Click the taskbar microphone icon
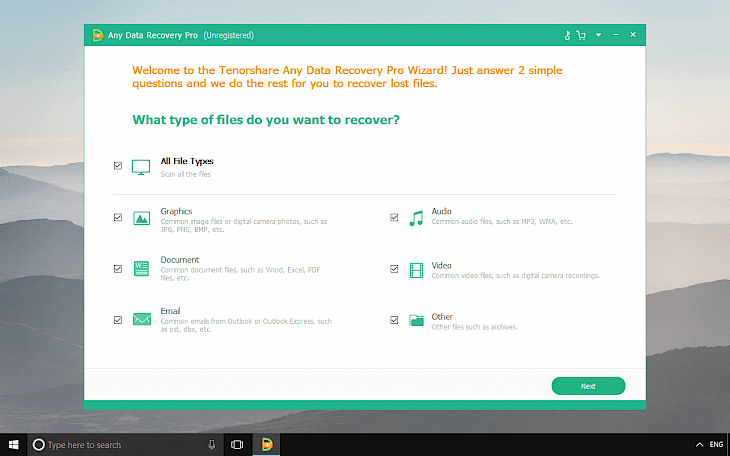This screenshot has width=730, height=456. pos(212,445)
